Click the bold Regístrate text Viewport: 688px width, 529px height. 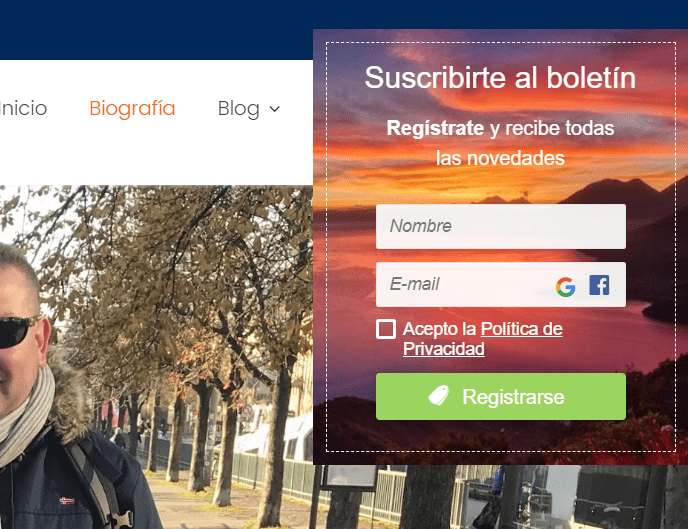(435, 129)
